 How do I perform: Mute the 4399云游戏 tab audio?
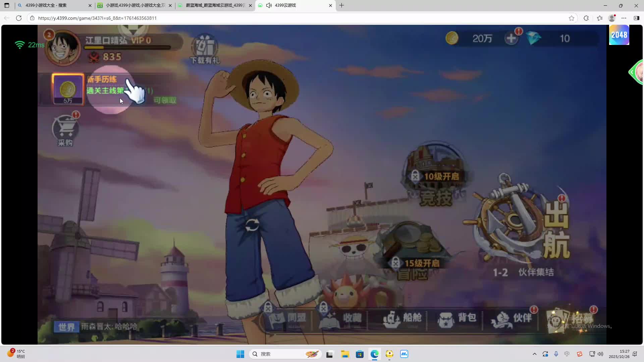pos(269,5)
